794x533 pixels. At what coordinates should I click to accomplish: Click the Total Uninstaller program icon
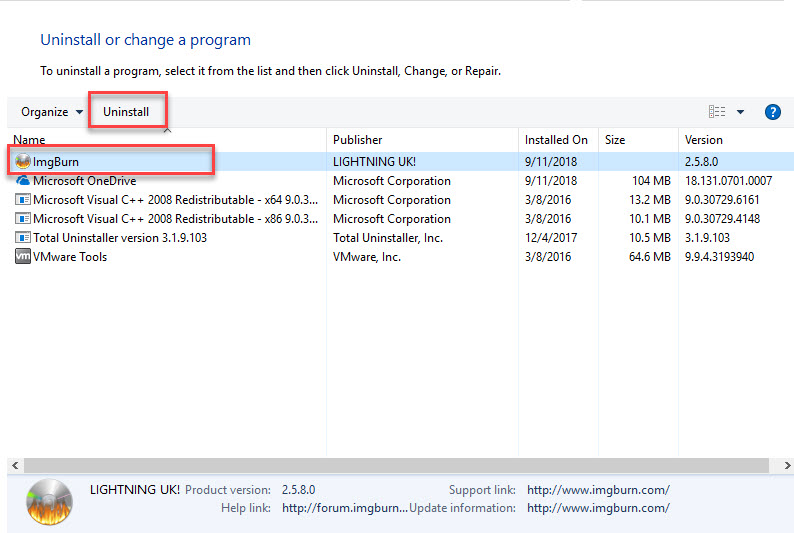(x=23, y=237)
